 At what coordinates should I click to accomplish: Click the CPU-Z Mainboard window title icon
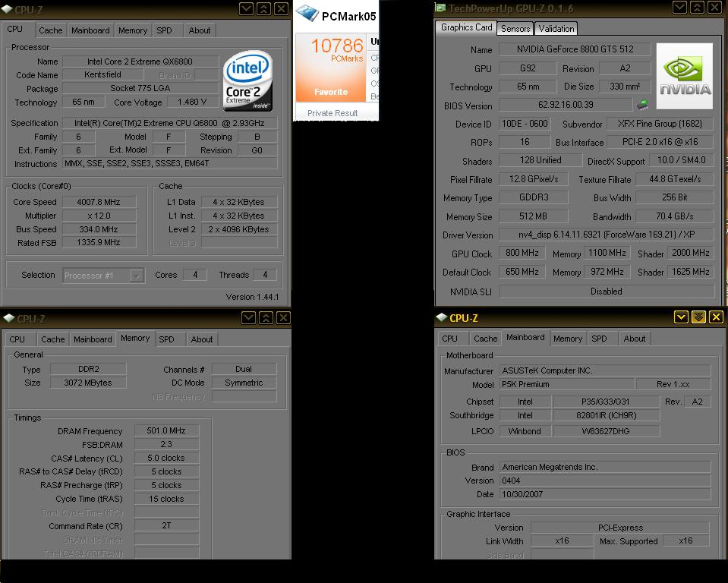coord(442,317)
